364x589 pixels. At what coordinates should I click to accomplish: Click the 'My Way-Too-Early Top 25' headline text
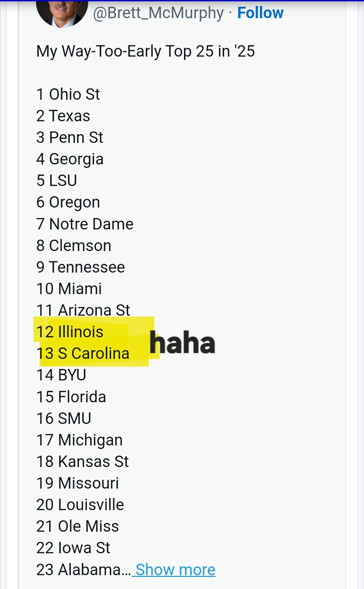point(145,52)
